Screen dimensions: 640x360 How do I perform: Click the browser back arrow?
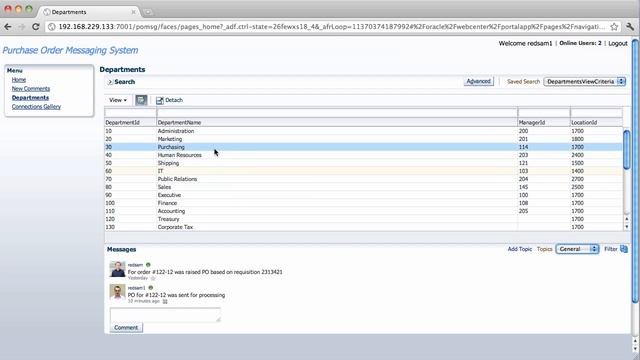8,27
